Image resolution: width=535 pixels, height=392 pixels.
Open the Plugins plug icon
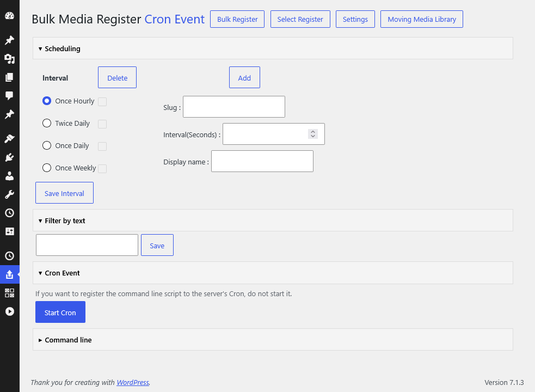coord(10,157)
